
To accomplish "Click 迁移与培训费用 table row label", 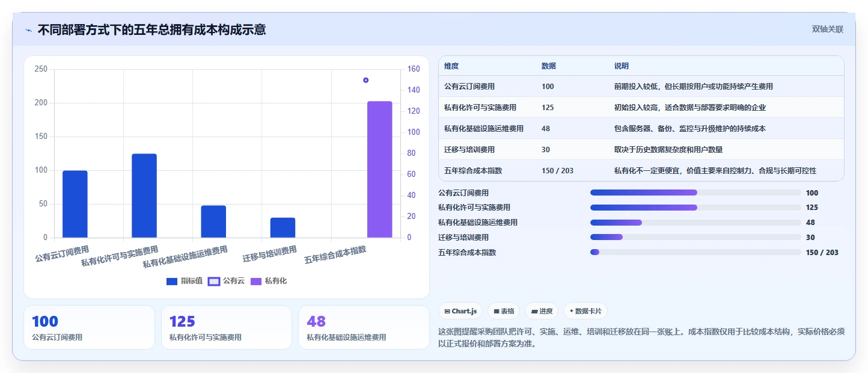I will pos(469,150).
